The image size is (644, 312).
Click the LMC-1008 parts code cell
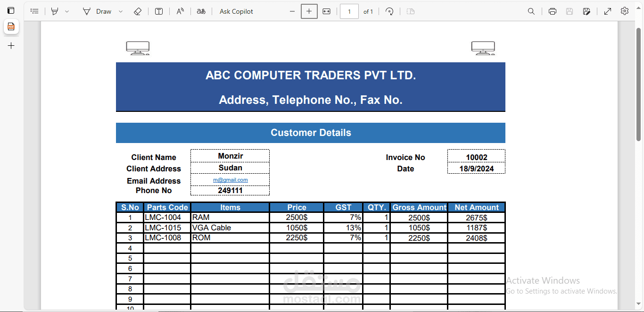[167, 237]
